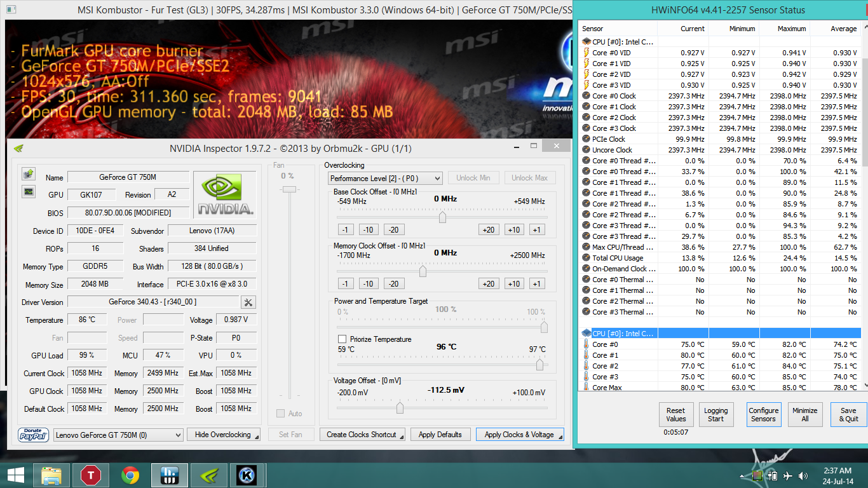Image resolution: width=868 pixels, height=488 pixels.
Task: Open Lenovo GeForce GT 750M GPU selector
Action: (x=118, y=435)
